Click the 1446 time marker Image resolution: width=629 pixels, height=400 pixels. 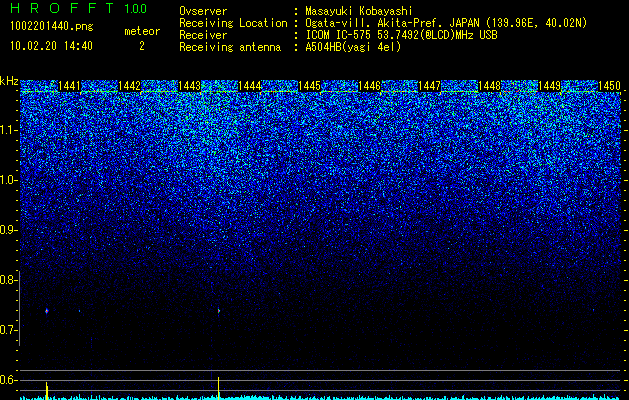(x=369, y=86)
